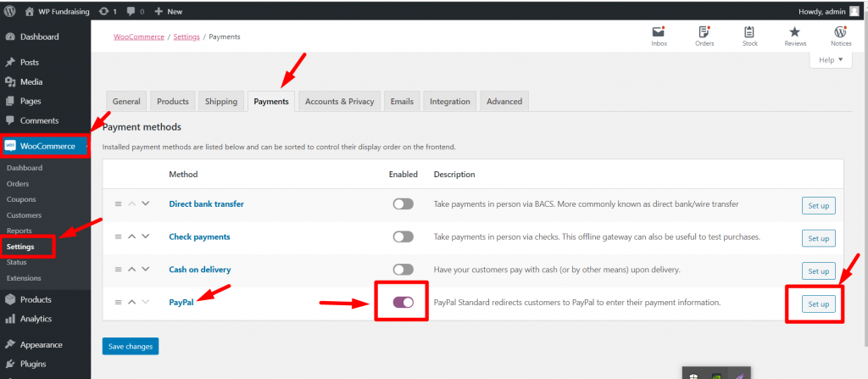The height and width of the screenshot is (379, 868).
Task: Expand the Help dropdown
Action: 831,60
